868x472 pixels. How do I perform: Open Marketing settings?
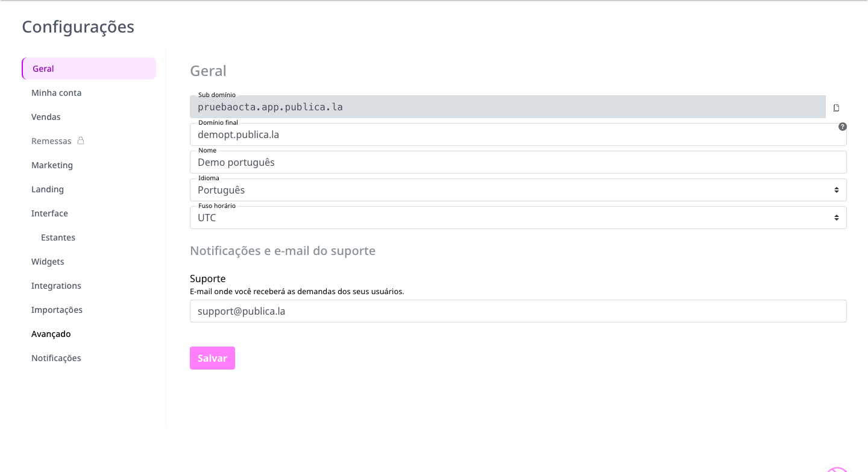[x=52, y=165]
